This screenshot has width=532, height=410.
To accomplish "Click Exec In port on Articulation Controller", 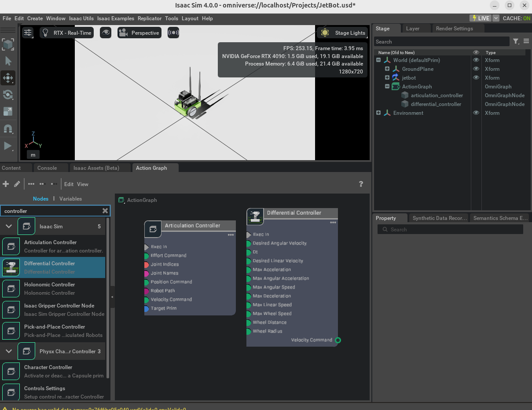I will pyautogui.click(x=147, y=247).
